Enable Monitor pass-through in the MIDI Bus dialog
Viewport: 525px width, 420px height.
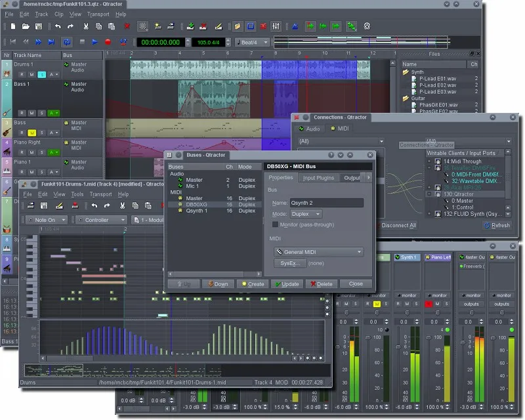click(274, 224)
